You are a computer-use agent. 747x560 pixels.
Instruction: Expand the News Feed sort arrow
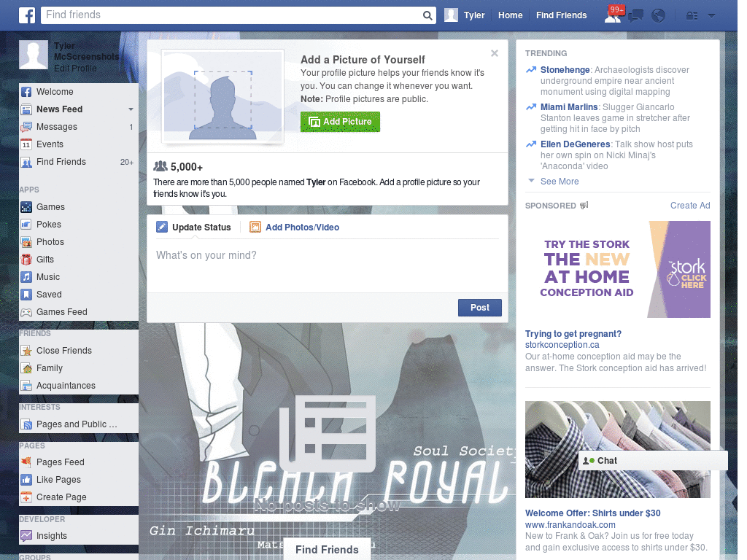coord(131,109)
